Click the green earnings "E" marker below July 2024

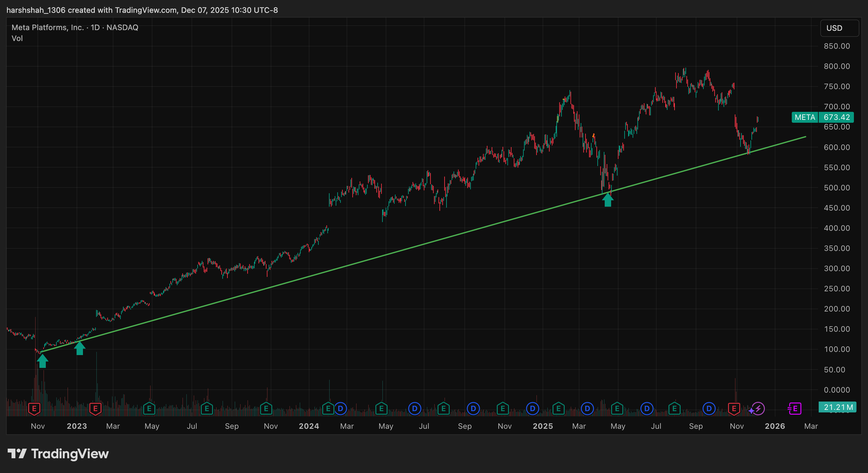pyautogui.click(x=443, y=408)
